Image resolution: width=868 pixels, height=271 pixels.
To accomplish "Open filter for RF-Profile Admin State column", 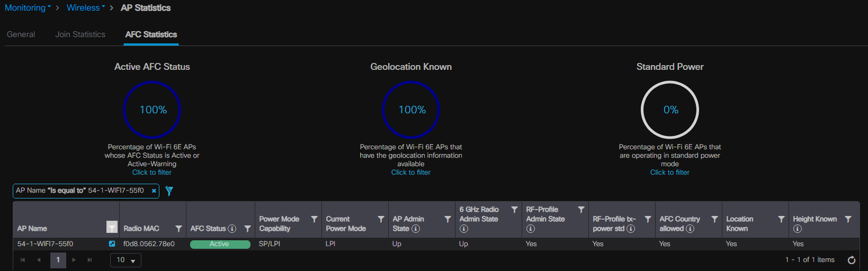I will click(581, 210).
